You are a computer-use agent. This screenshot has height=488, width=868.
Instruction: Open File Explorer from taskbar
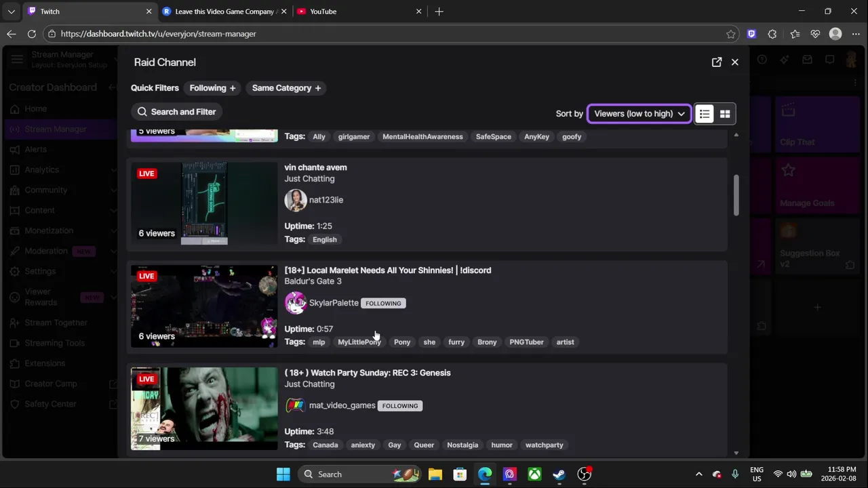[x=435, y=474]
